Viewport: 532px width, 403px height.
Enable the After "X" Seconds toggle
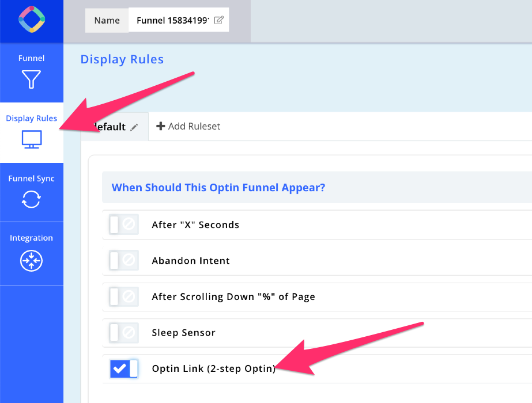coord(123,225)
